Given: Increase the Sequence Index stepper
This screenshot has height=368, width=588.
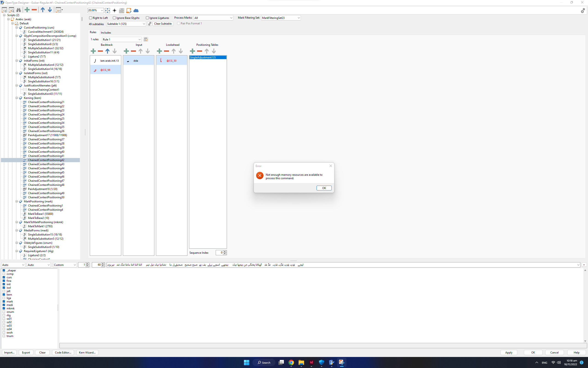Looking at the screenshot, I should coord(225,251).
